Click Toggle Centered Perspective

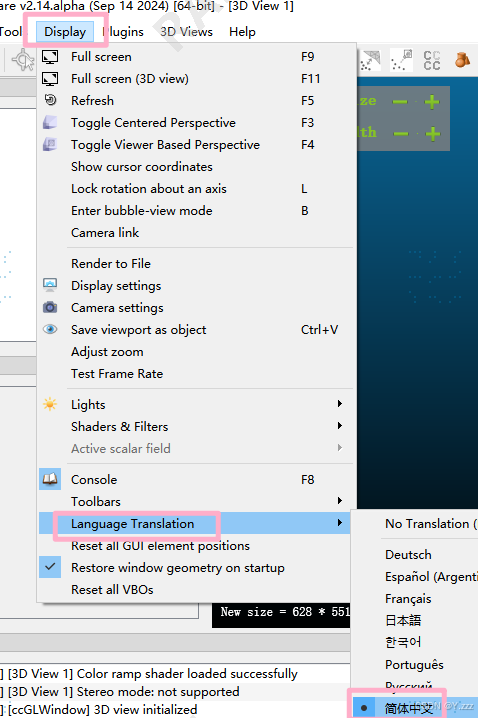pos(196,123)
